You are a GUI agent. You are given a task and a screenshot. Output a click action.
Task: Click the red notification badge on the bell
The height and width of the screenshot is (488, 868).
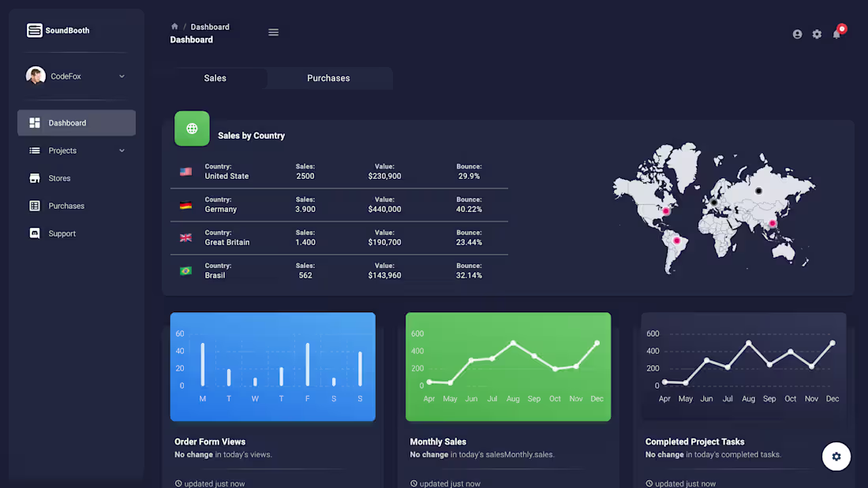tap(842, 28)
